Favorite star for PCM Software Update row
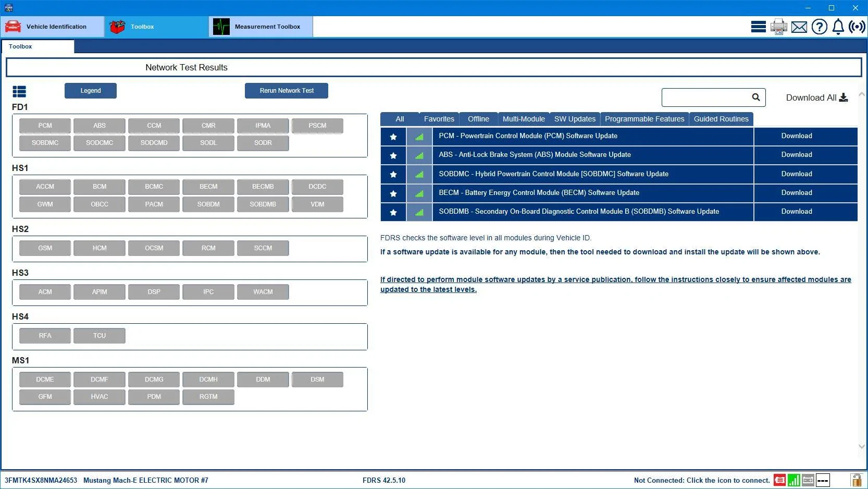This screenshot has height=489, width=868. (393, 137)
